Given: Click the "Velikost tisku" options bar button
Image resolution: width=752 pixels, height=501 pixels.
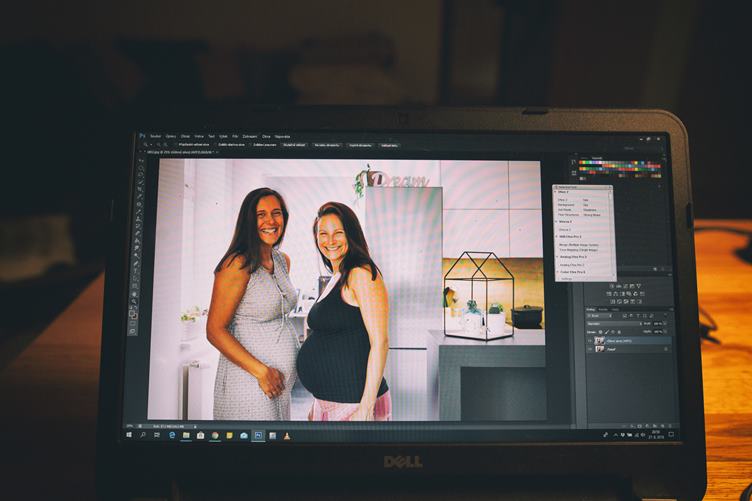Looking at the screenshot, I should pos(389,145).
